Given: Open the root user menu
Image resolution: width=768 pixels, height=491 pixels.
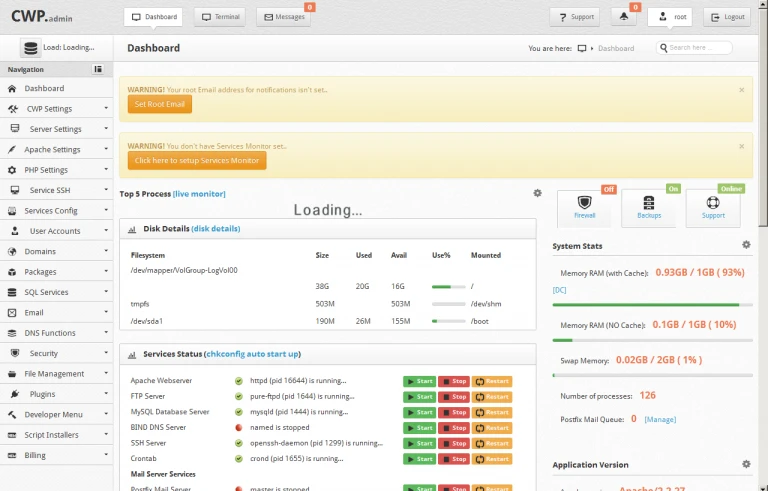Looking at the screenshot, I should tap(670, 17).
